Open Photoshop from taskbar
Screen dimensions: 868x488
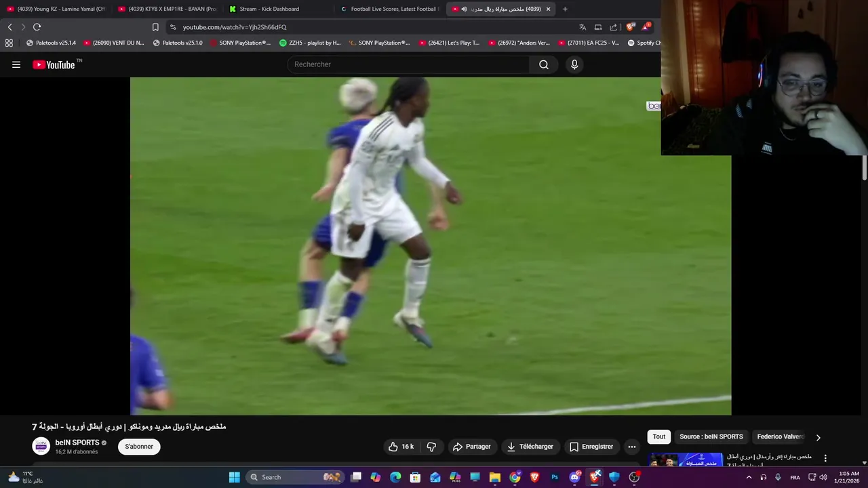[x=555, y=477]
